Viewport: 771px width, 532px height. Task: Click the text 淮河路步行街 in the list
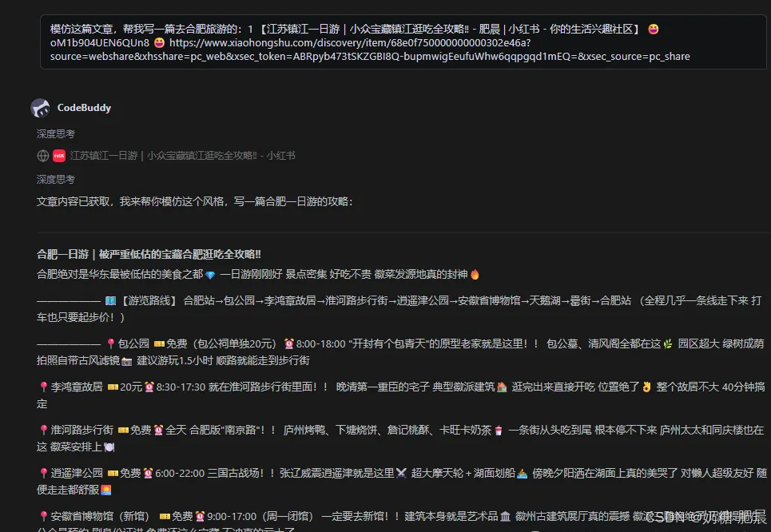click(82, 431)
